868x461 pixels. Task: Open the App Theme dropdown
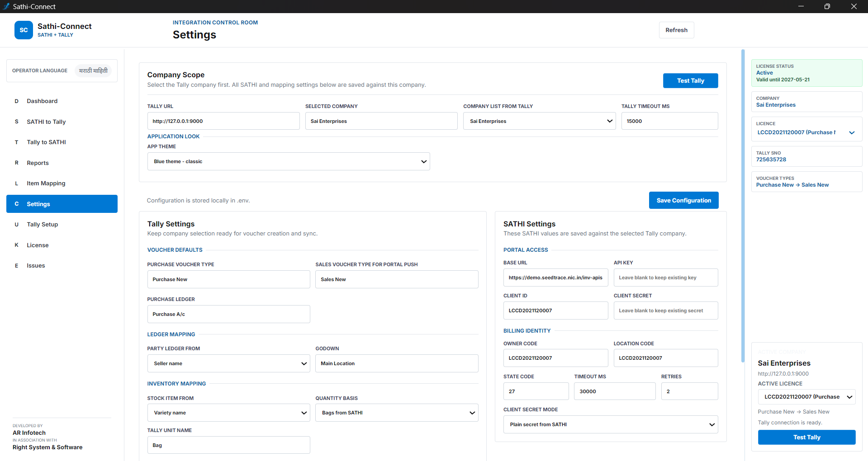tap(289, 161)
